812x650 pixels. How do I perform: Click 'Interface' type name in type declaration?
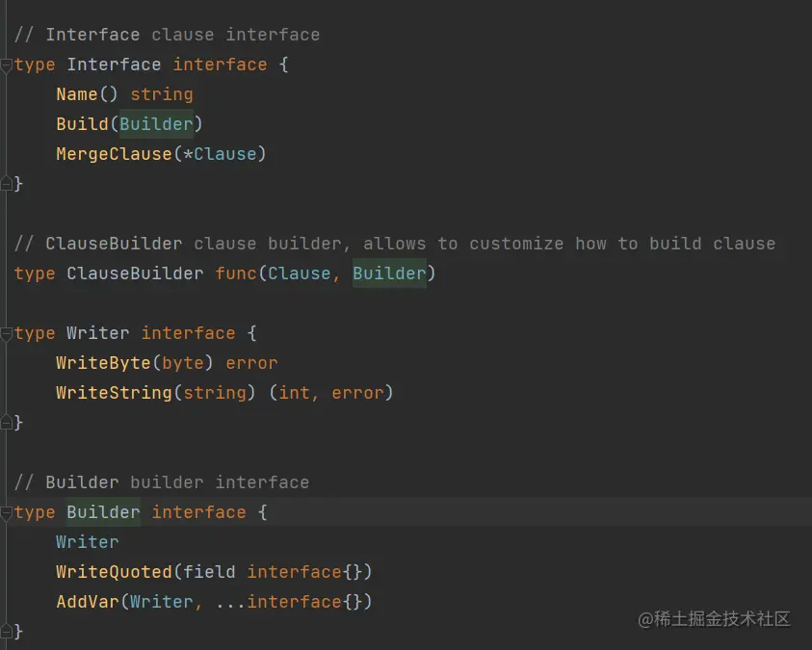(x=114, y=65)
